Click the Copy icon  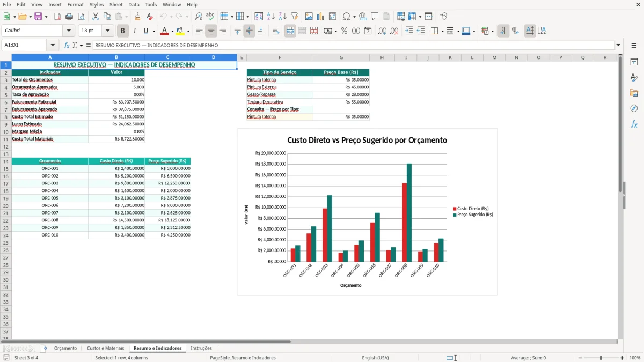tap(107, 17)
